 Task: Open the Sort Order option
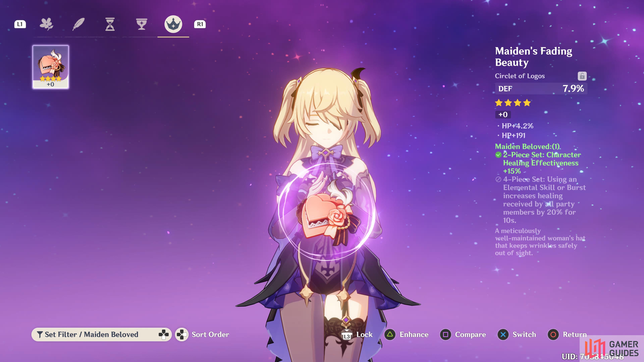click(x=210, y=335)
